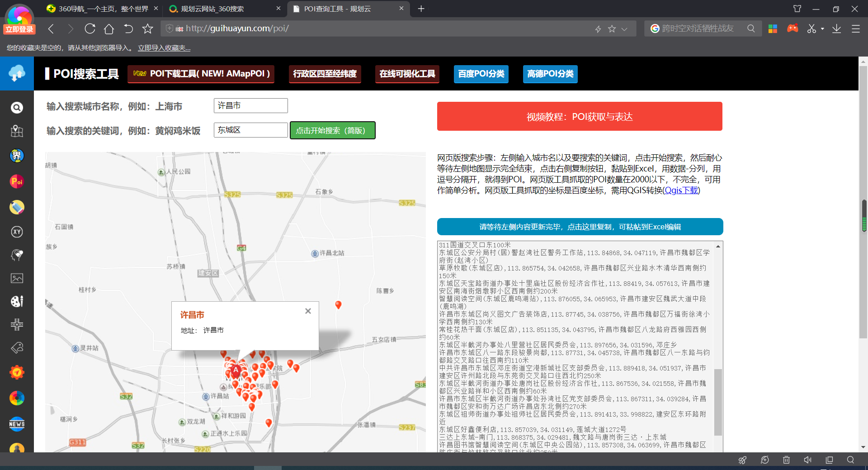This screenshot has height=470, width=868.
Task: Click the magnifier search icon in left sidebar
Action: 17,108
